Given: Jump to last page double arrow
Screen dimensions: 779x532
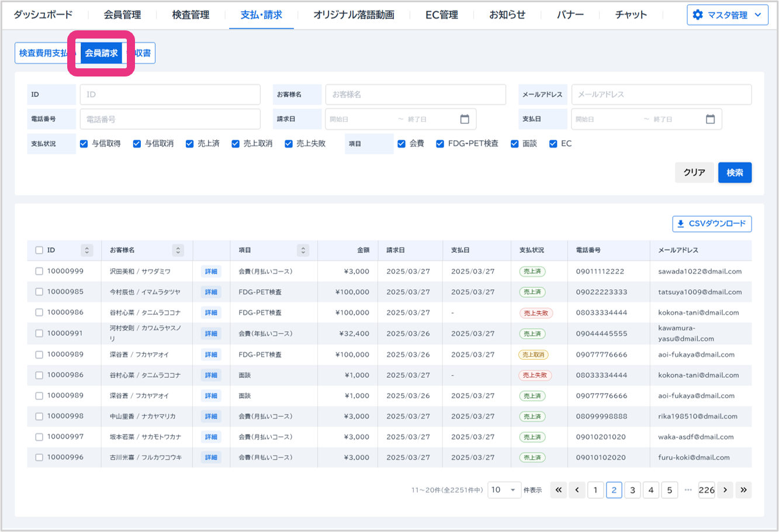Looking at the screenshot, I should [x=743, y=490].
